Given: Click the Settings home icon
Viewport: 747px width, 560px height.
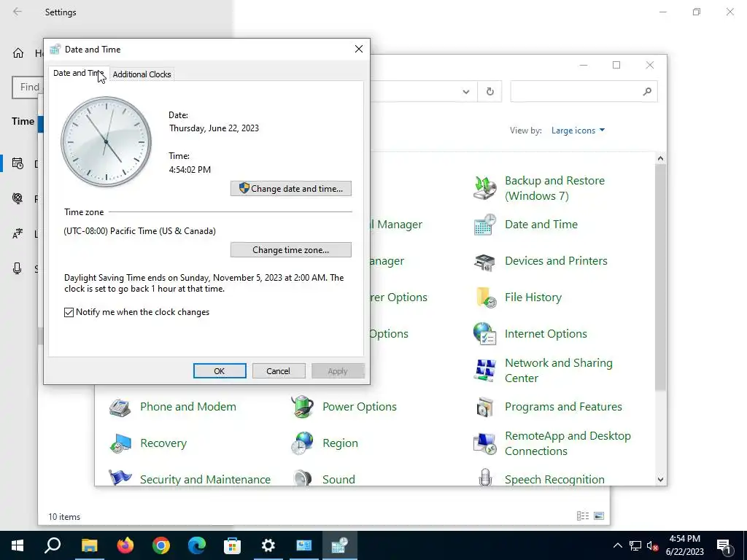Looking at the screenshot, I should (18, 52).
